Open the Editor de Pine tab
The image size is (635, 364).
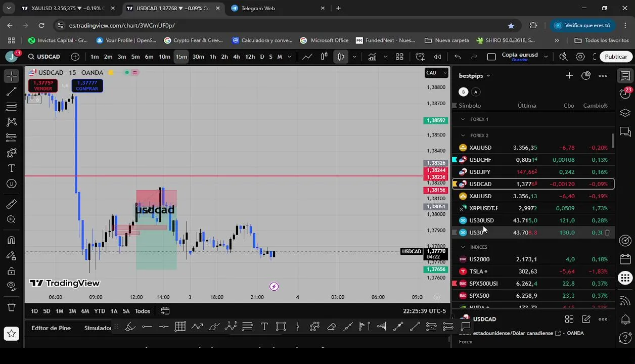point(51,328)
